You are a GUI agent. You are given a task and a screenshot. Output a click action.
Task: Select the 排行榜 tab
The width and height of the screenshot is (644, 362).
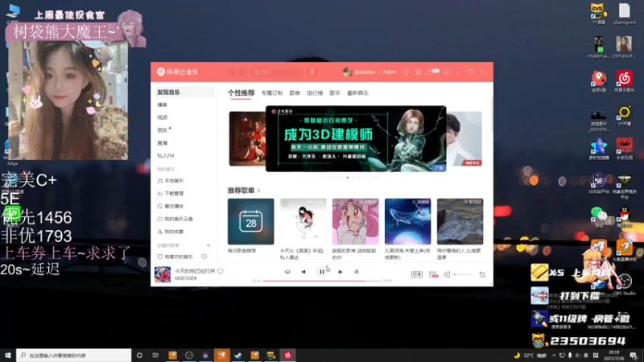(x=315, y=93)
